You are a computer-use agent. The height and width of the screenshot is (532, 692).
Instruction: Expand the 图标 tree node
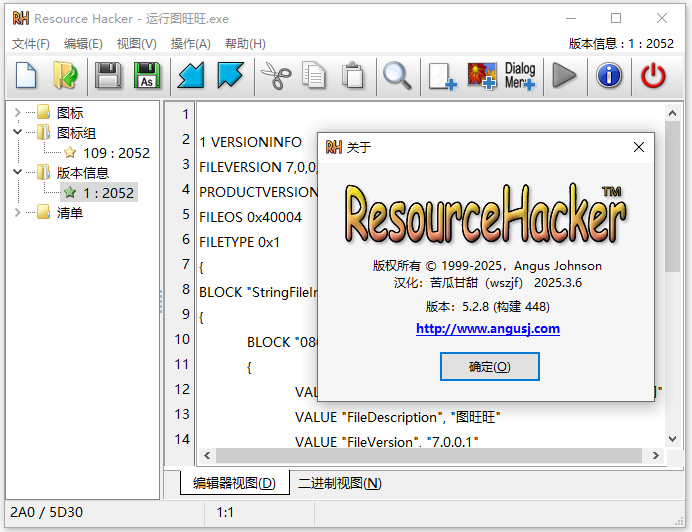[17, 113]
